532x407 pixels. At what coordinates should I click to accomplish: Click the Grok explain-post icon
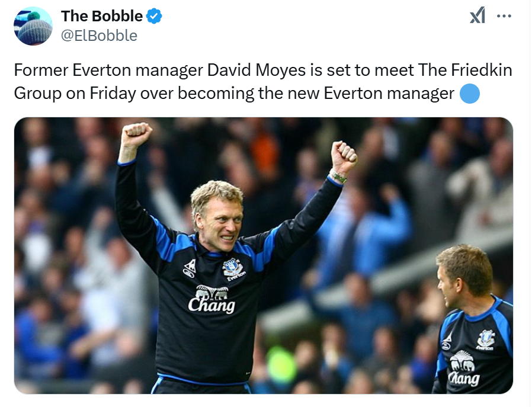click(477, 15)
